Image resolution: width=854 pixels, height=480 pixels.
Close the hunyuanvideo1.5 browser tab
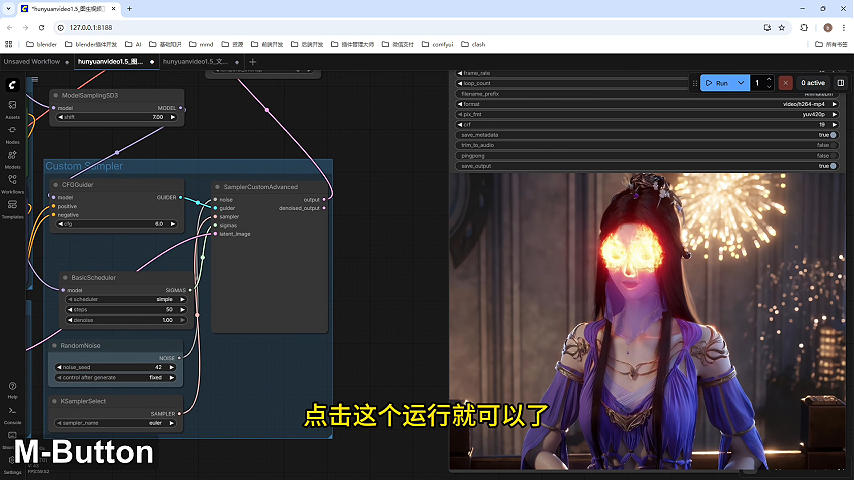(113, 9)
